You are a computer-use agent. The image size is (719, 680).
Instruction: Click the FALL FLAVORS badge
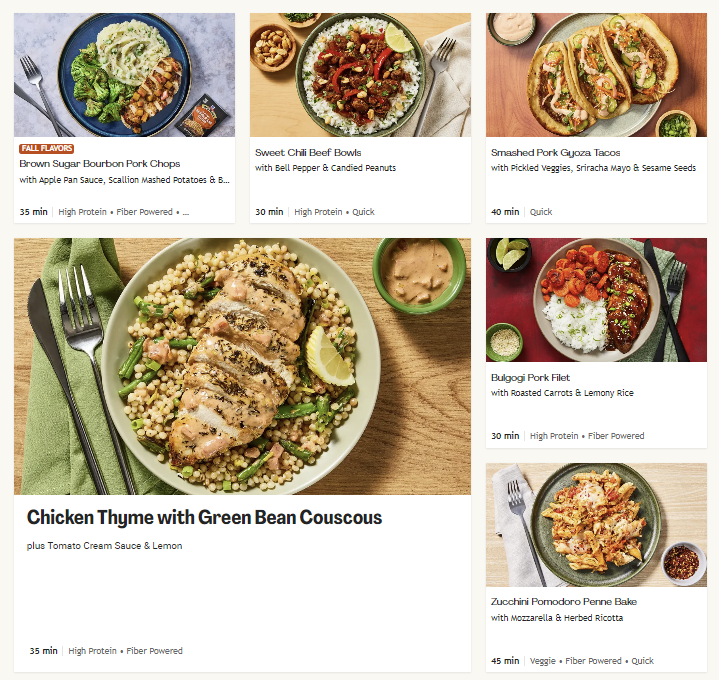[47, 149]
